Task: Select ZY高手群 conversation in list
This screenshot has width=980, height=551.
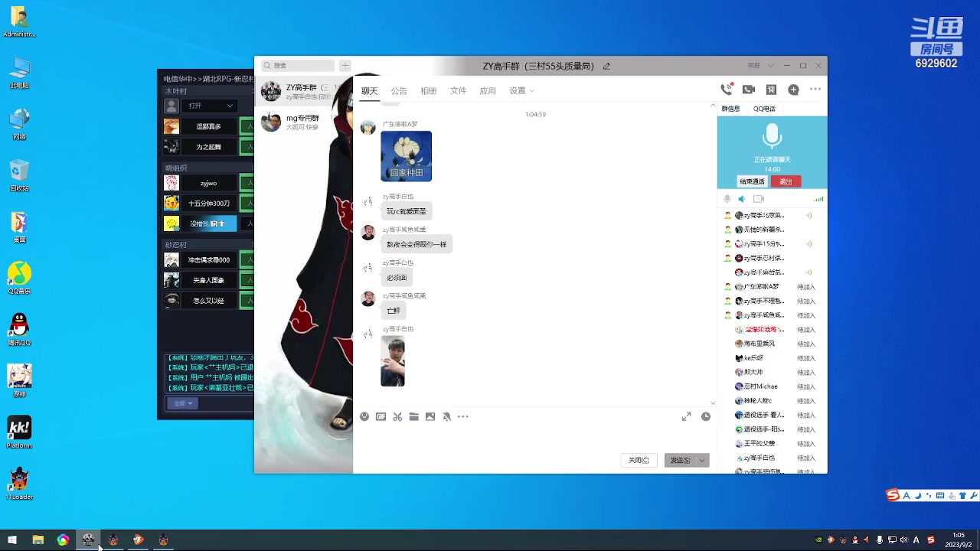Action: tap(304, 92)
